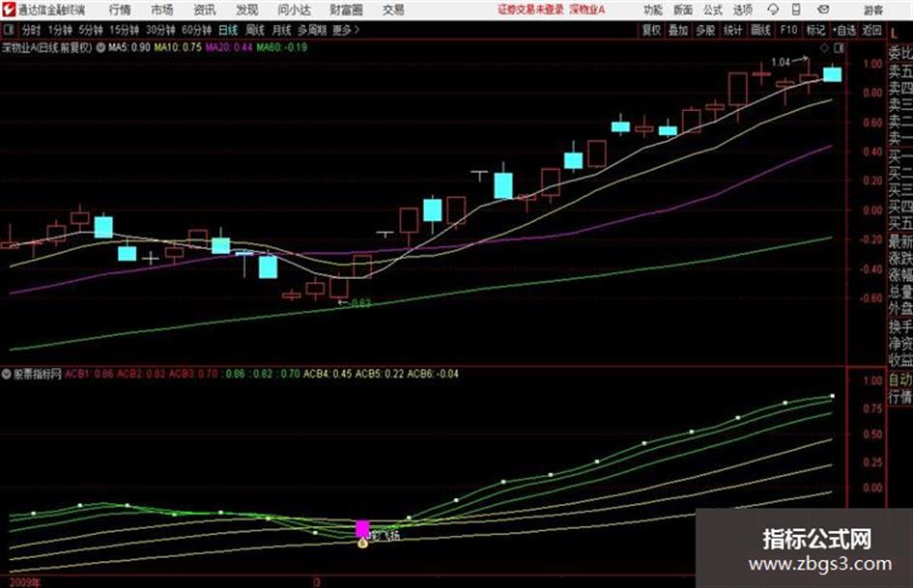
Task: Click 证券交易未登录 login link
Action: click(530, 10)
